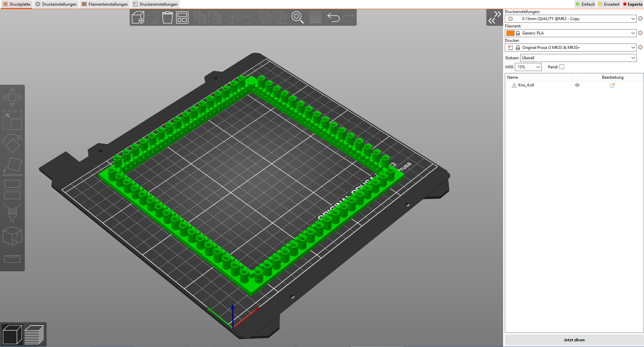Image resolution: width=644 pixels, height=347 pixels.
Task: Select the seam painting cube tool
Action: [x=12, y=236]
